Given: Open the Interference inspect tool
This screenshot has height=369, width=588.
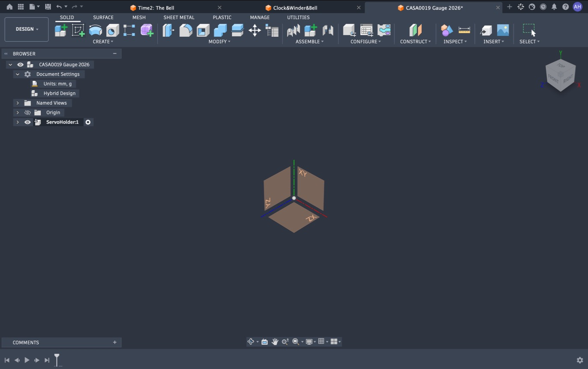Looking at the screenshot, I should click(447, 30).
